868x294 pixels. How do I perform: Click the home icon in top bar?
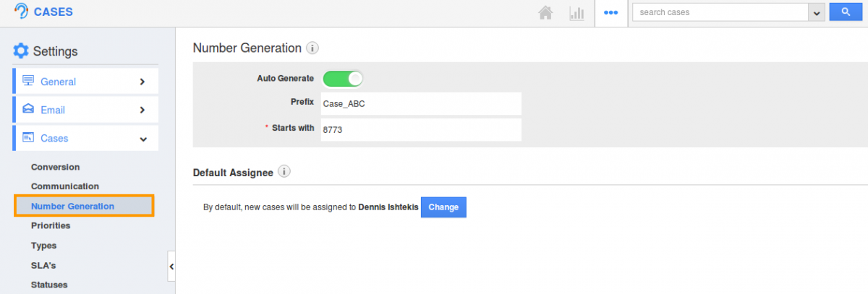click(x=547, y=13)
